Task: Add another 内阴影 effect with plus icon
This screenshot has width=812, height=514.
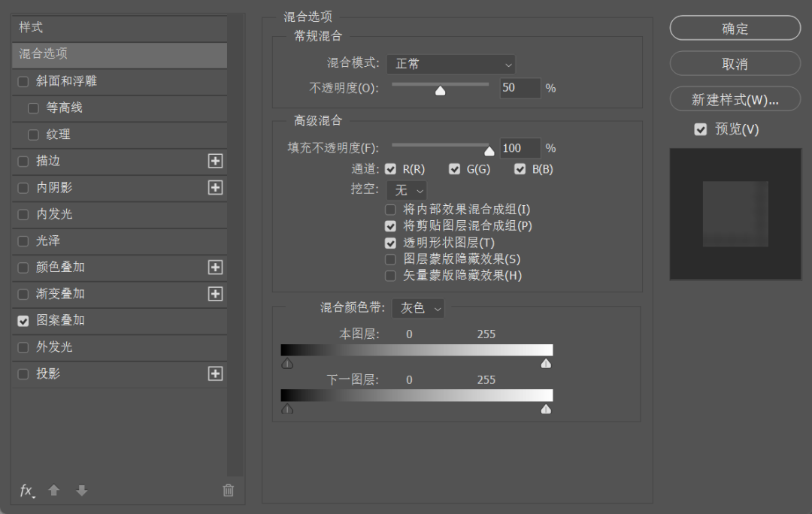Action: pos(215,187)
